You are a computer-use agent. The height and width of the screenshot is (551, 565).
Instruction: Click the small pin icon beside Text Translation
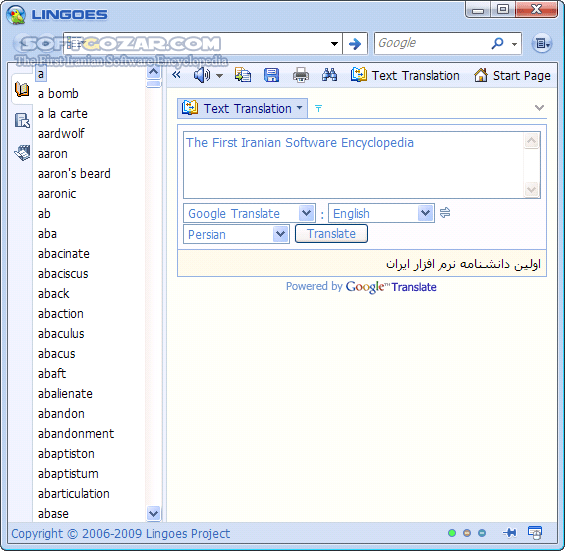319,108
